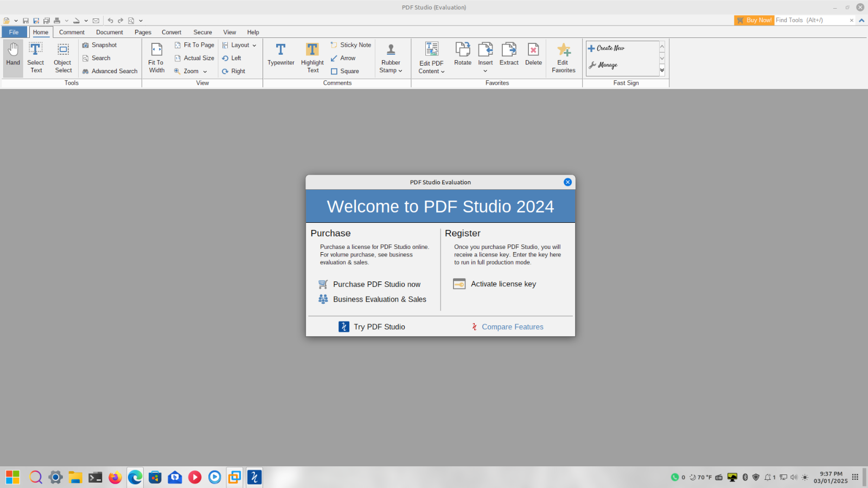Screen dimensions: 868x488
Task: Click the Print icon in quick toolbar
Action: coord(56,21)
